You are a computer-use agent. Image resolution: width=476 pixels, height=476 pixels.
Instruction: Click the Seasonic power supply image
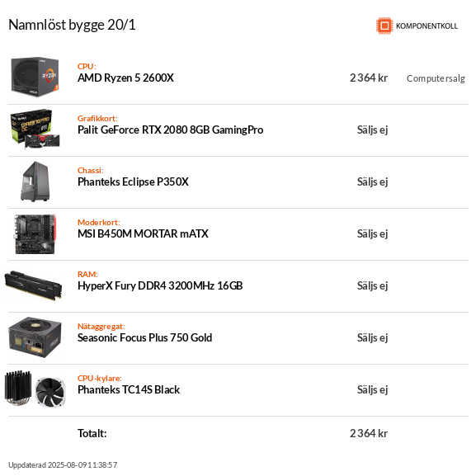(35, 337)
